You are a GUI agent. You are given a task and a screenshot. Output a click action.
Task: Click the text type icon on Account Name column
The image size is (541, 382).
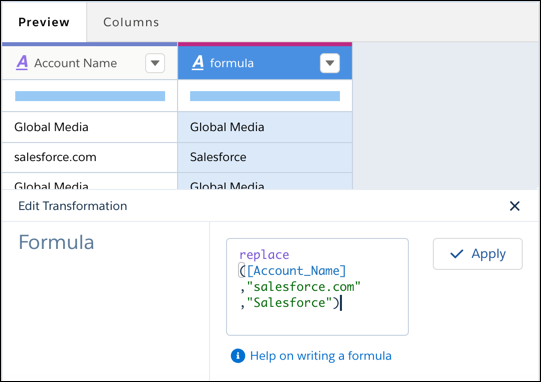coord(22,63)
